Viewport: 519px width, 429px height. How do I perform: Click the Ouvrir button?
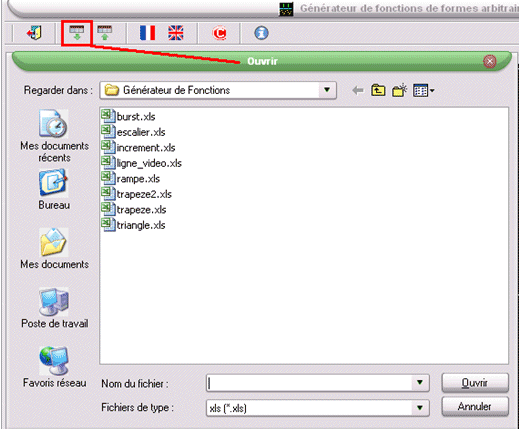475,383
